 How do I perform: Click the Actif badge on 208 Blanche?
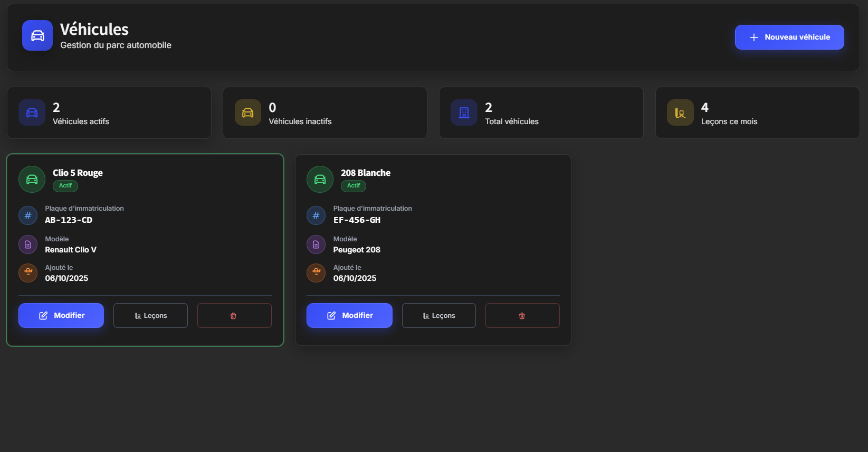[354, 186]
